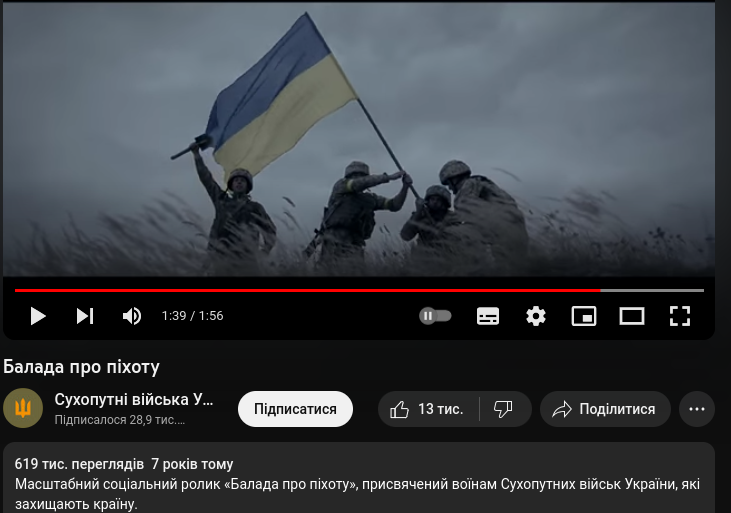
Task: Like the video (13 тис.)
Action: [x=428, y=409]
